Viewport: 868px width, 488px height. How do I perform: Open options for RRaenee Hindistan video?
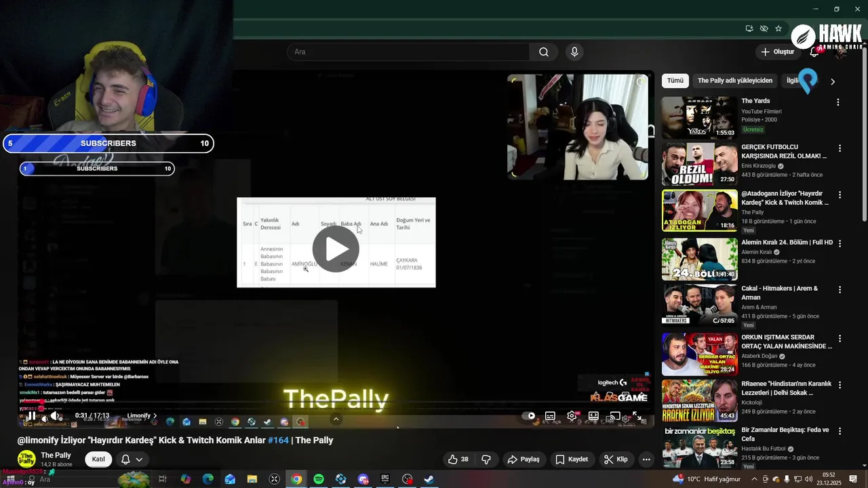[840, 385]
